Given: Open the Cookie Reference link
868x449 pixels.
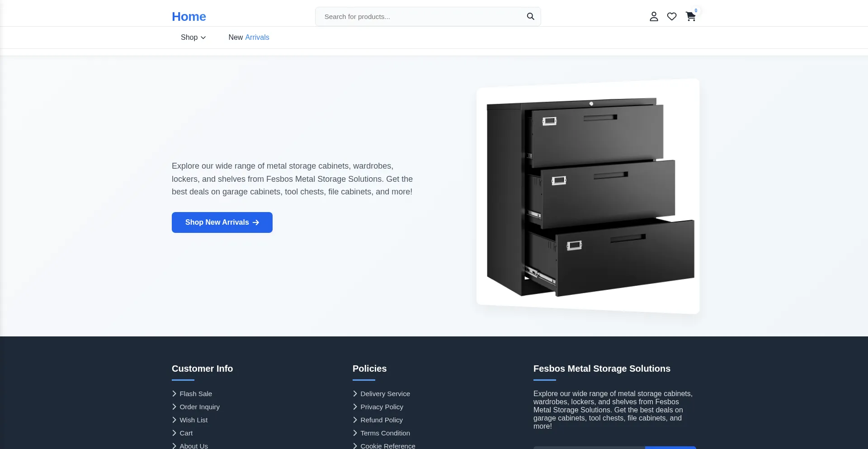Looking at the screenshot, I should tap(387, 446).
